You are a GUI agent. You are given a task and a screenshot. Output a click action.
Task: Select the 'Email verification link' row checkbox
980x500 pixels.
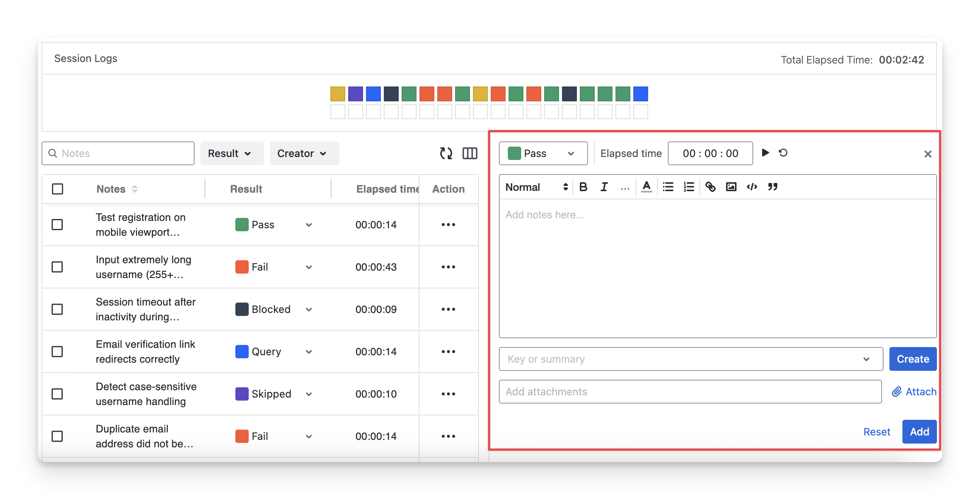(58, 352)
